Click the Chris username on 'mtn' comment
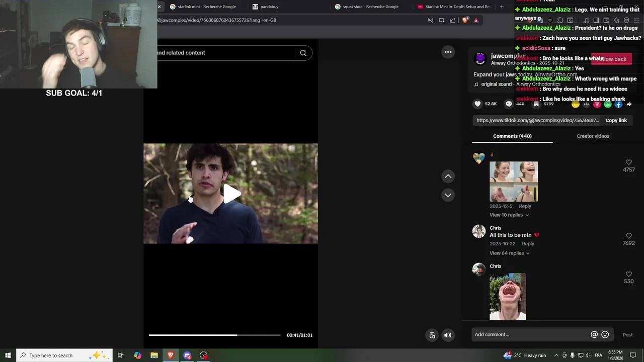Image resolution: width=644 pixels, height=362 pixels. pos(495,228)
